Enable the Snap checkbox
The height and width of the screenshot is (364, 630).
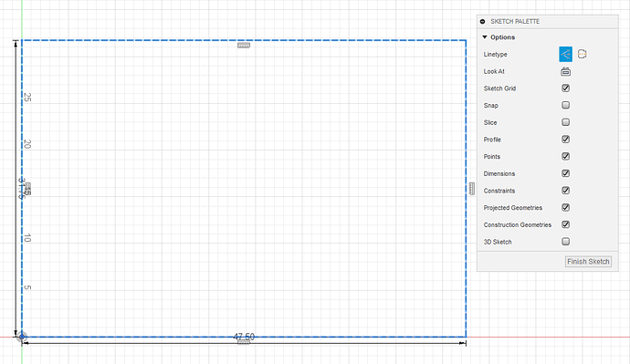pos(565,105)
